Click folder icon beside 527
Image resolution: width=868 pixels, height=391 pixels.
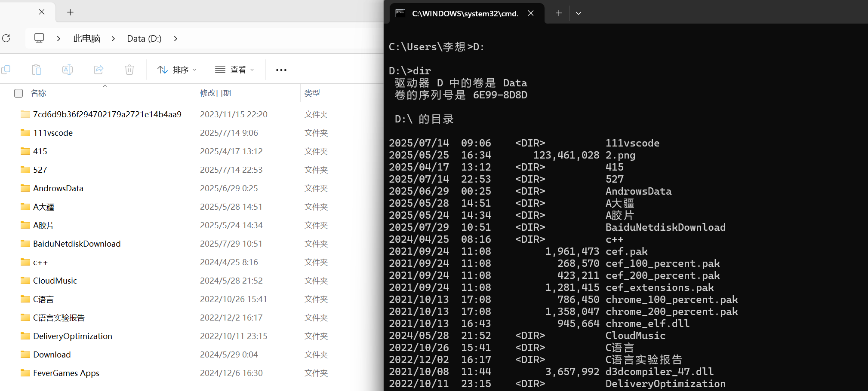[x=25, y=170]
